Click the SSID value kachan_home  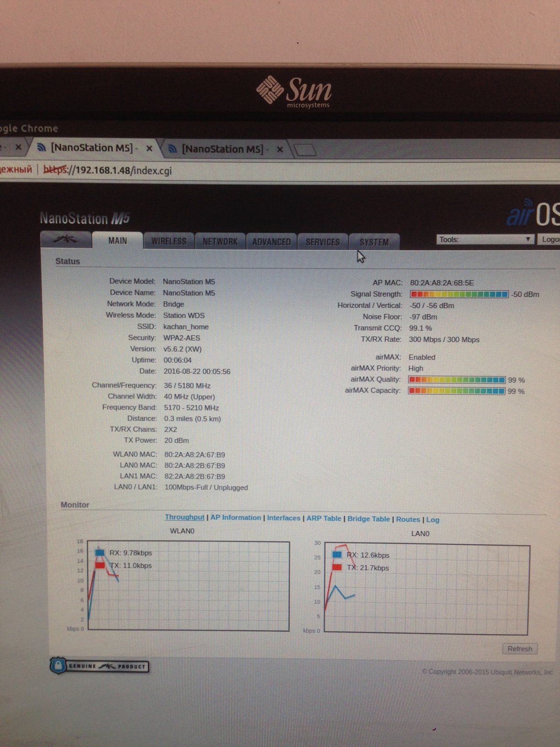coord(186,327)
